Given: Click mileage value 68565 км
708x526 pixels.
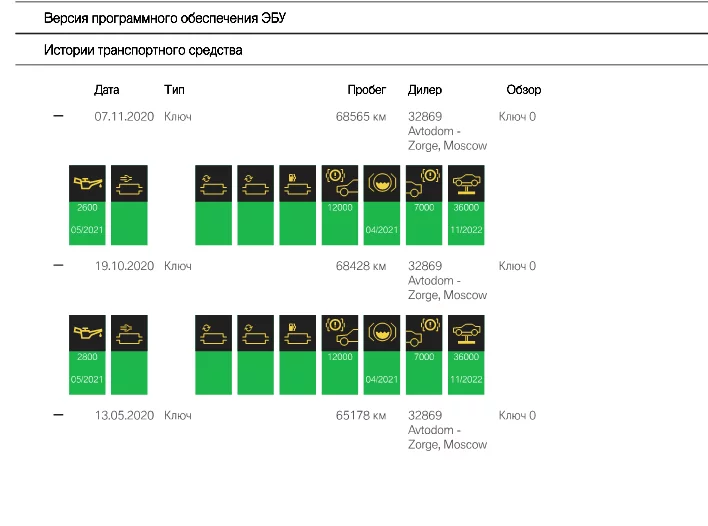Looking at the screenshot, I should 361,116.
